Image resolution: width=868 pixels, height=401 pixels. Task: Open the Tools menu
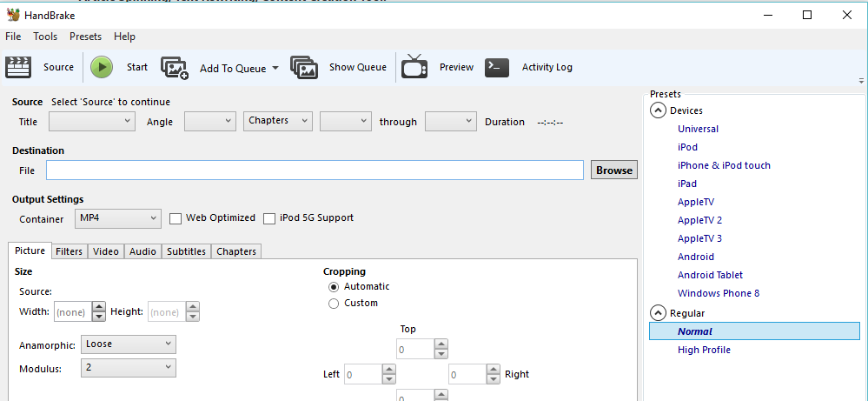(45, 37)
